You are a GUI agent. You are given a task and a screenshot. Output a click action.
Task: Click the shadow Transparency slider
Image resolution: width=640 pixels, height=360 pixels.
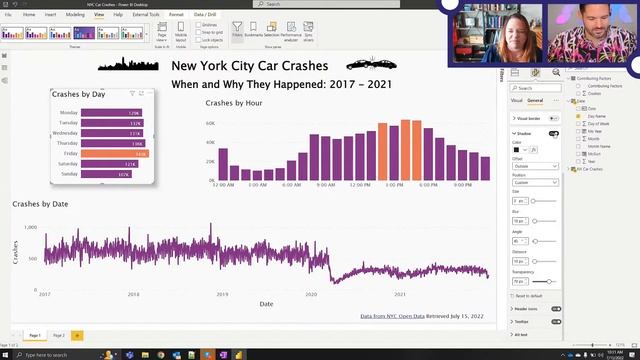544,282
